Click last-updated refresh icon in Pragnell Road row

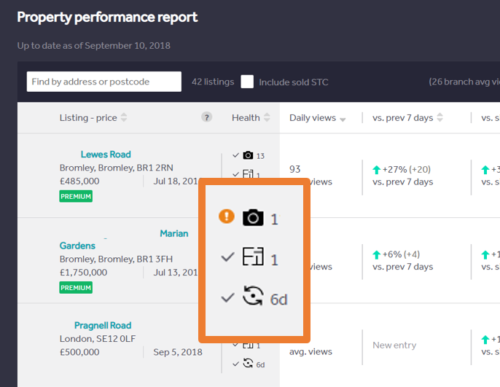click(x=248, y=363)
